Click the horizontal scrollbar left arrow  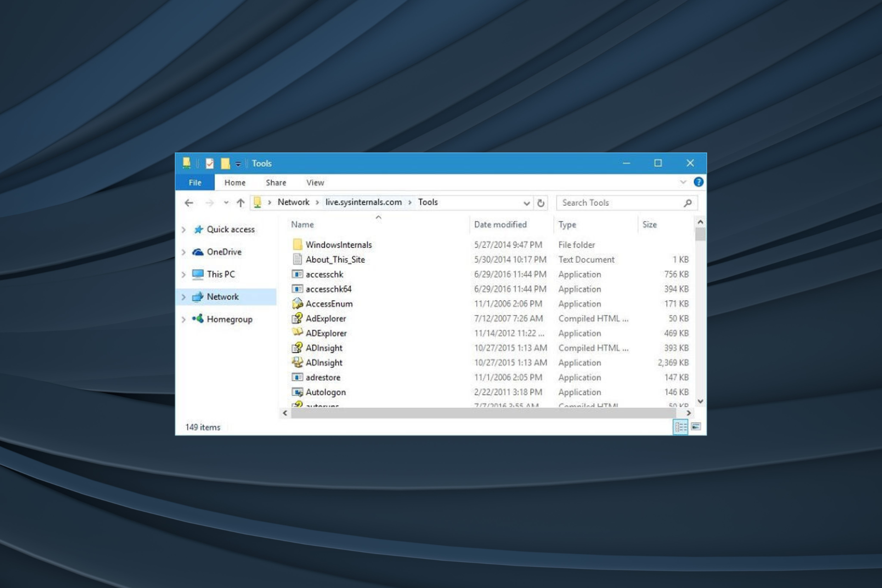click(285, 413)
